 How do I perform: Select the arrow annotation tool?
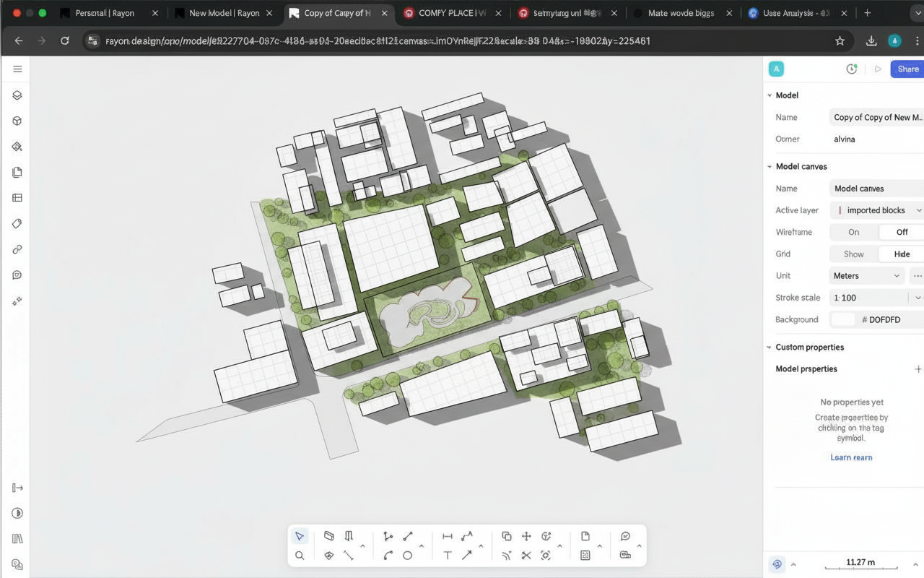click(x=467, y=555)
